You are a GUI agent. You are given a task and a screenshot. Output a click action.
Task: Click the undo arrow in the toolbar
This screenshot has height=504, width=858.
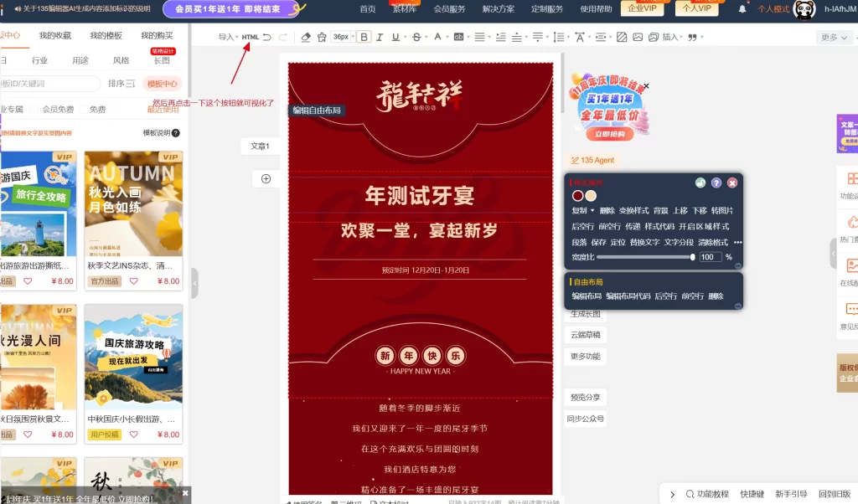tap(266, 37)
